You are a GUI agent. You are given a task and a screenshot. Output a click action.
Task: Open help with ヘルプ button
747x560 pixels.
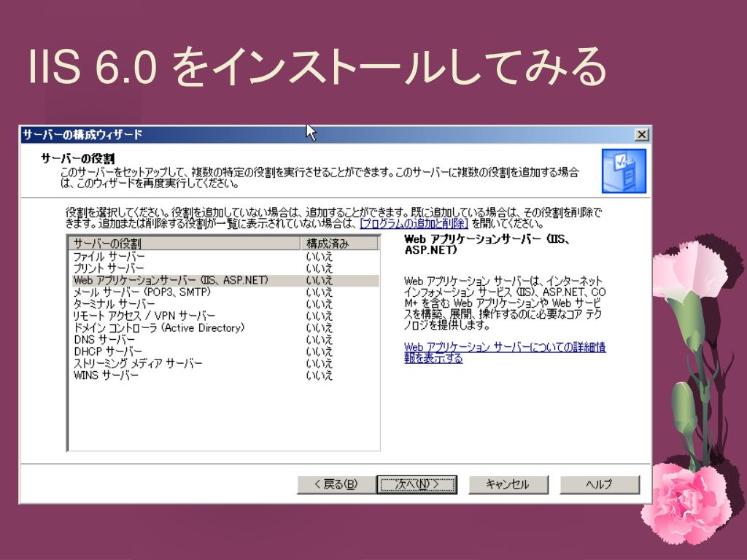tap(600, 484)
